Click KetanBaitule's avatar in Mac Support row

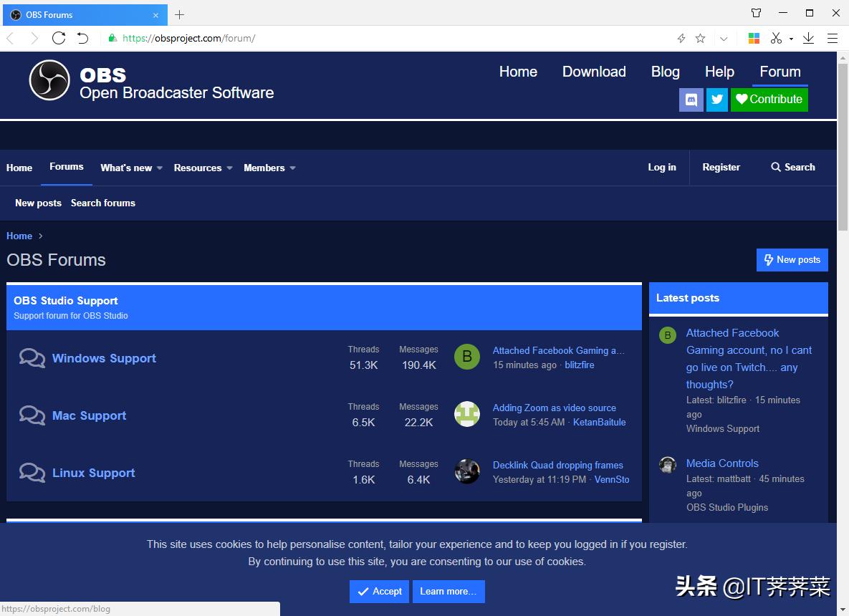[x=466, y=414]
